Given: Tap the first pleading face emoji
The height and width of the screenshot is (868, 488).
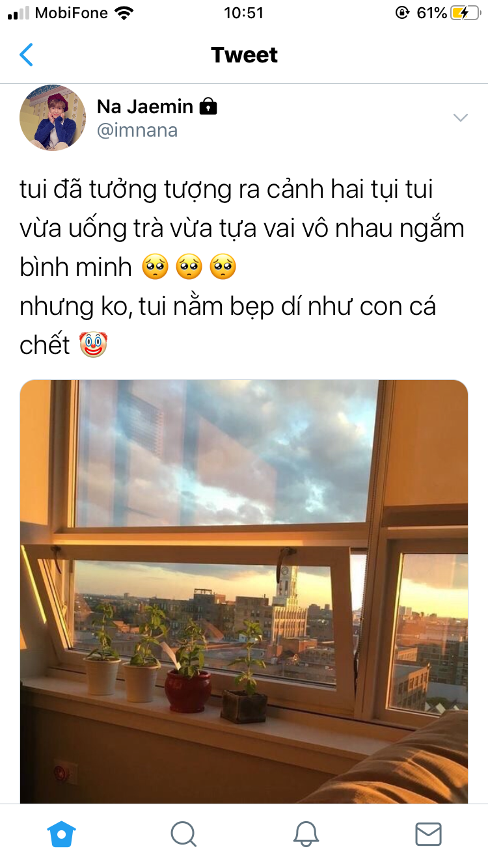Looking at the screenshot, I should 156,267.
